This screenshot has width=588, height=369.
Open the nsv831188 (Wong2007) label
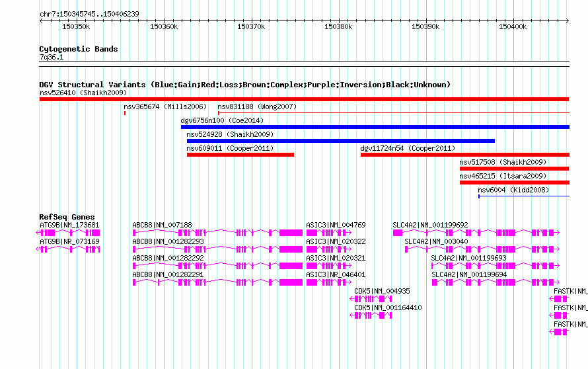(x=257, y=106)
